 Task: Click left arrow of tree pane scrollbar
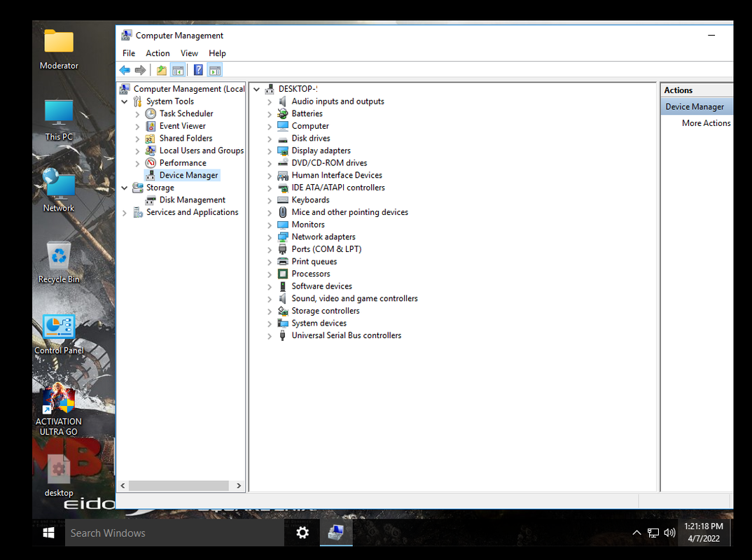pyautogui.click(x=123, y=486)
